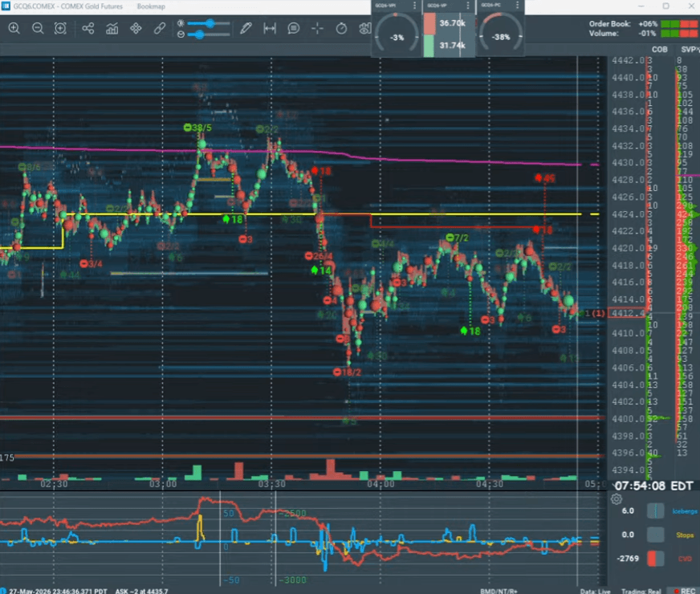Image resolution: width=700 pixels, height=594 pixels.
Task: Click the 04:30 time axis label
Action: click(x=490, y=484)
